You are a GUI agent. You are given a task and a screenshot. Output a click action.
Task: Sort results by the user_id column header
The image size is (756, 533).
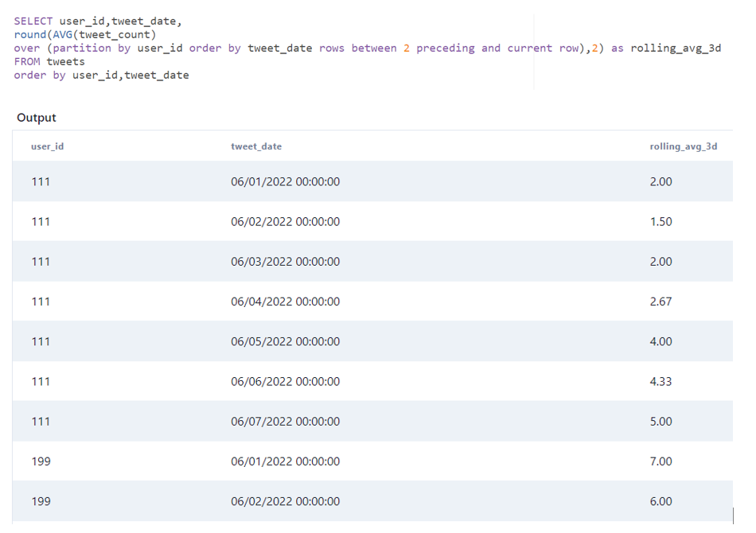(47, 146)
